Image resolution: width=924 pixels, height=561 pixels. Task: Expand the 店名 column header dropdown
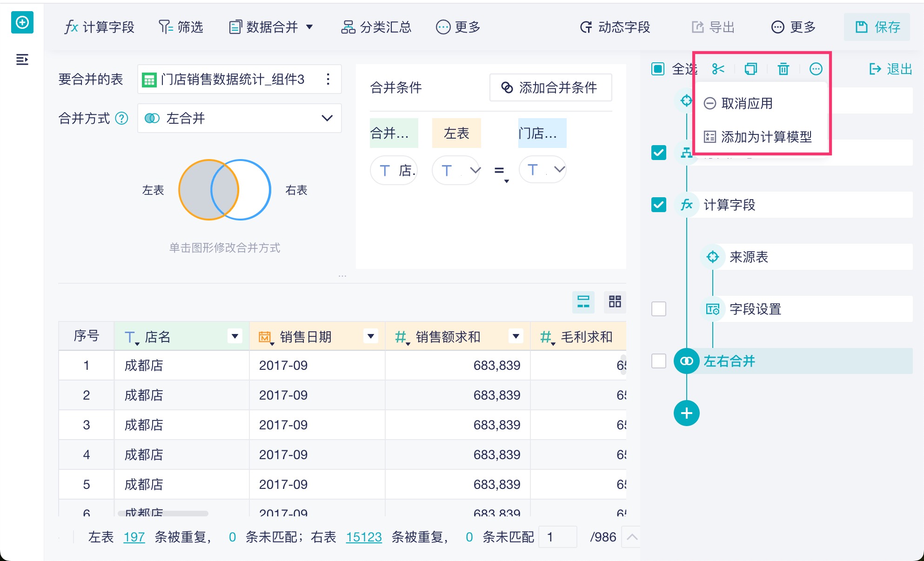pyautogui.click(x=235, y=336)
